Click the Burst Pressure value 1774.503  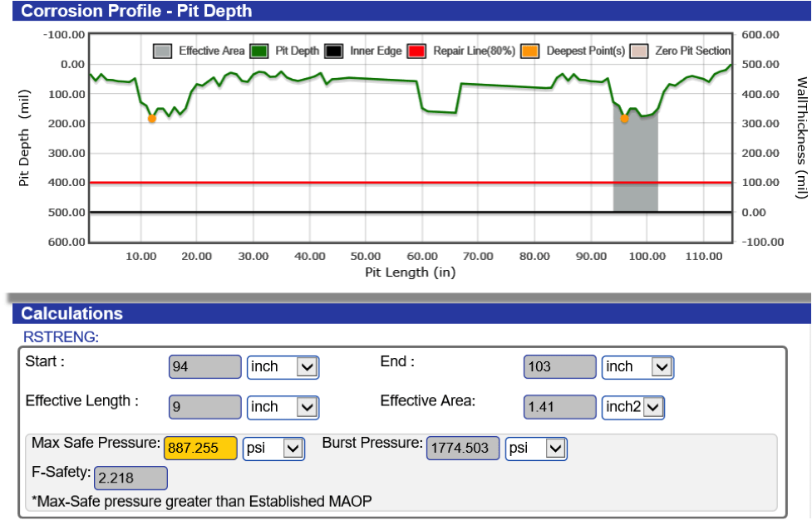(x=463, y=448)
